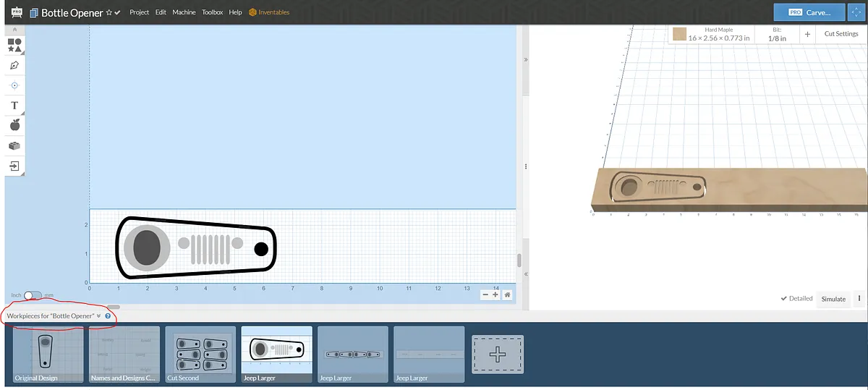
Task: Choose the drill point target tool
Action: (x=14, y=85)
